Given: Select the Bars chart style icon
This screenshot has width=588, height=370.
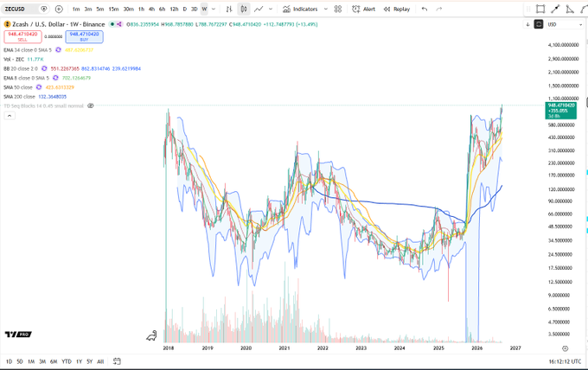Looking at the screenshot, I should (x=229, y=9).
